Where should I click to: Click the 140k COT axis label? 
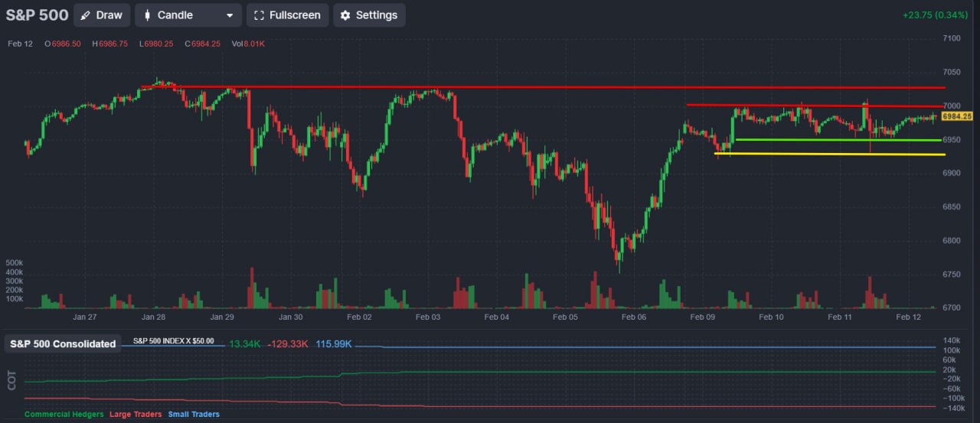coord(953,340)
